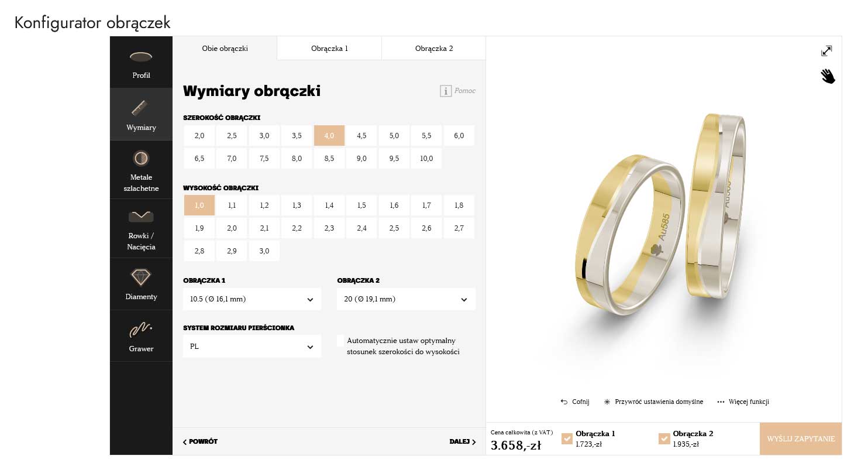Enable automatic optimal width-to-height ratio
868x473 pixels.
(x=341, y=341)
